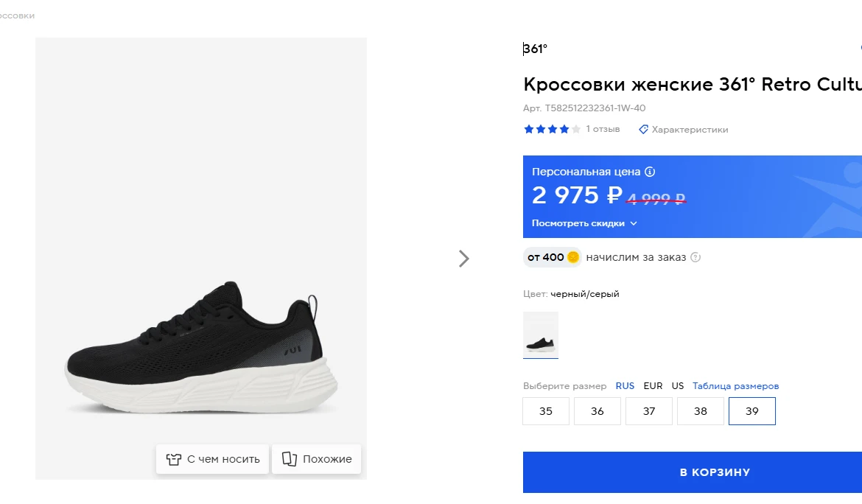The image size is (862, 504).
Task: Click the bonus coin icon near от 400
Action: (573, 257)
